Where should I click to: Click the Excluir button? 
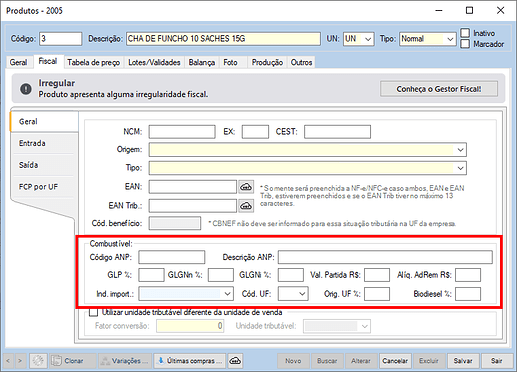coord(429,361)
